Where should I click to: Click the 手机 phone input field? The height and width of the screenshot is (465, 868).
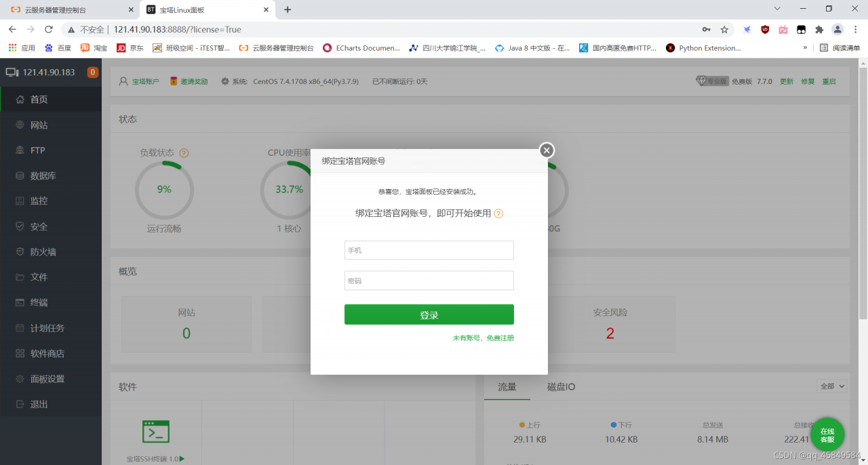[x=429, y=250]
